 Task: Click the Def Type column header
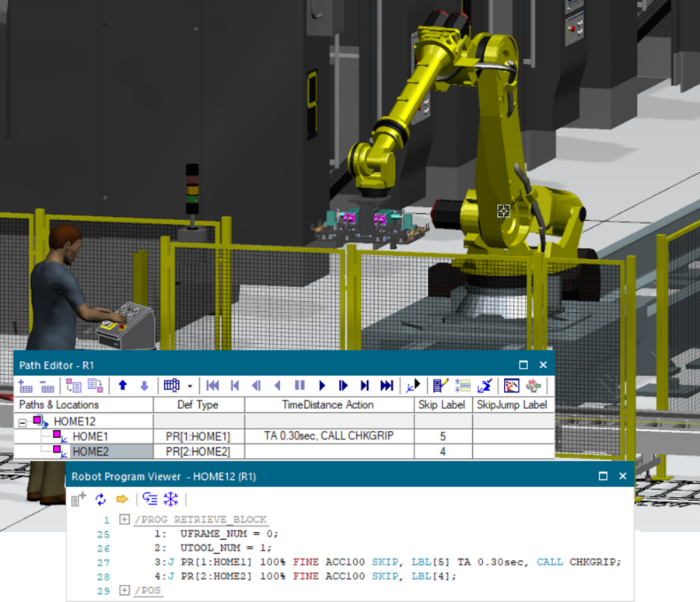tap(198, 404)
